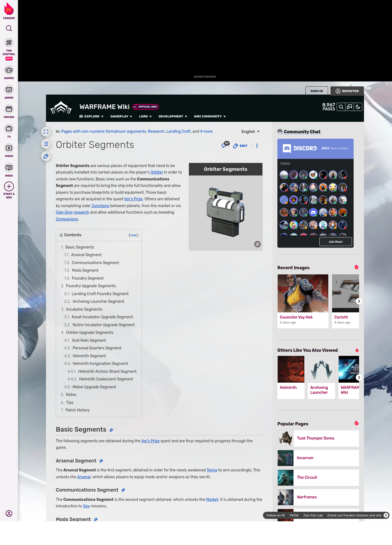Screen dimensions: 392x545
Task: Enlarge the Orbiter Segments infobox image
Action: [x=258, y=244]
